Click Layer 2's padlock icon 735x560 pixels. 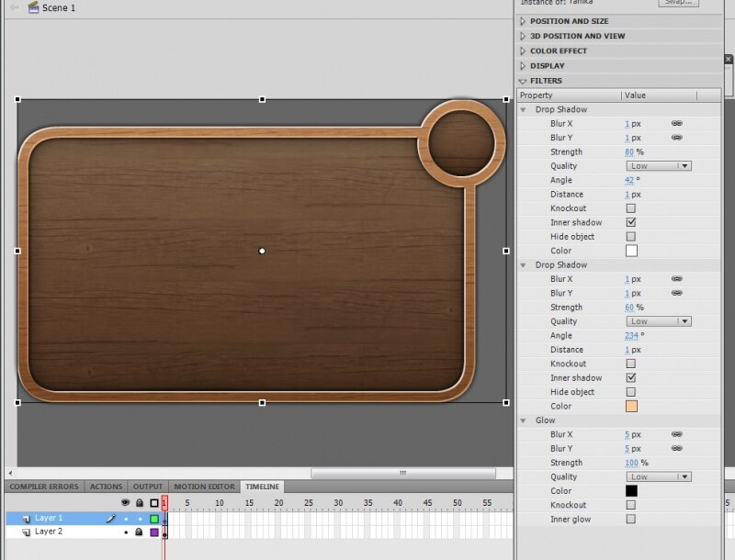pyautogui.click(x=140, y=532)
